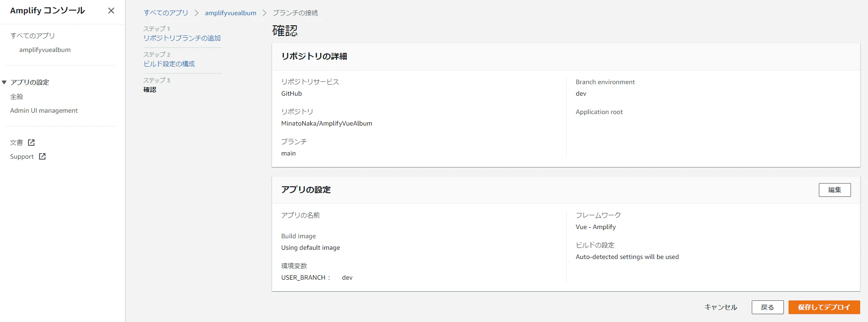
Task: Click the branch value main
Action: click(289, 153)
